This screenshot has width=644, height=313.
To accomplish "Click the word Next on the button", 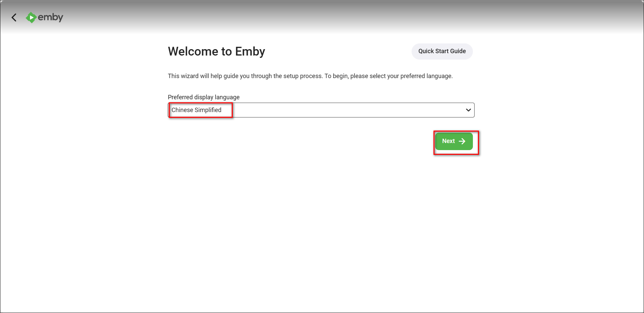I will click(x=448, y=141).
